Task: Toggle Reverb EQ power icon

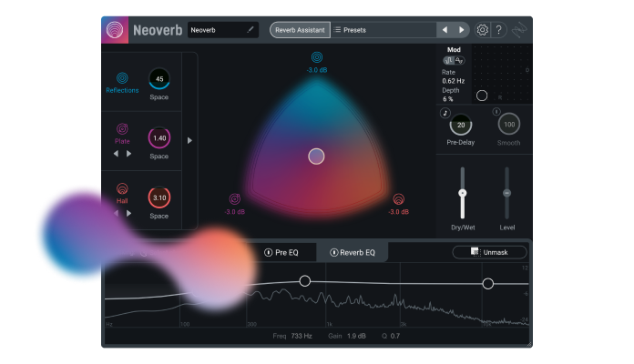Action: (334, 252)
